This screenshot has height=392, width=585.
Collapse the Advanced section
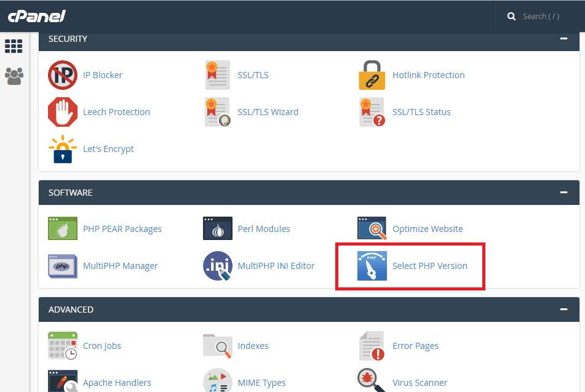click(563, 309)
